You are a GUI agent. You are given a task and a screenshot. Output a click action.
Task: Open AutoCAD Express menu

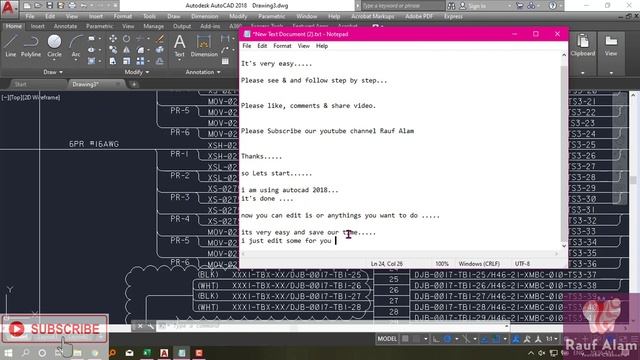pos(453,16)
